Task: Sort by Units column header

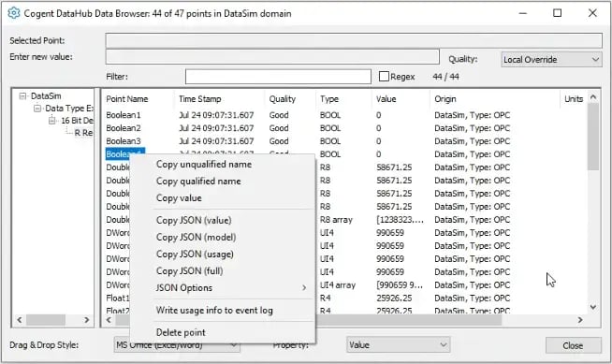Action: pyautogui.click(x=574, y=99)
